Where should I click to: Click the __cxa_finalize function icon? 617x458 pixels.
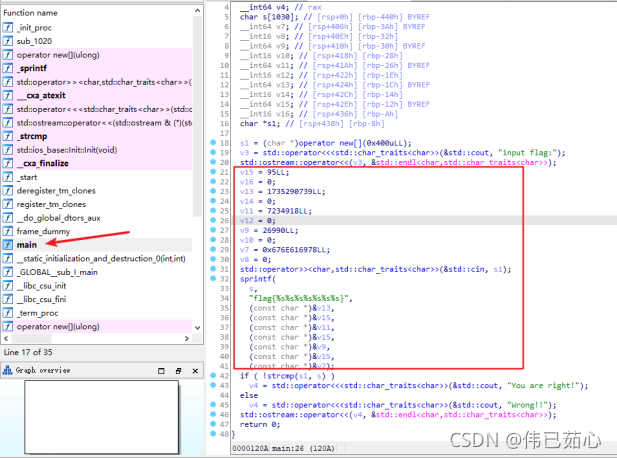tap(7, 163)
